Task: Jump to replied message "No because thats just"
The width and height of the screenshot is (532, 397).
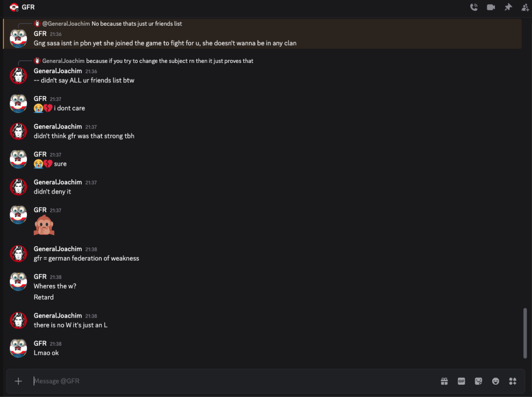Action: [137, 23]
